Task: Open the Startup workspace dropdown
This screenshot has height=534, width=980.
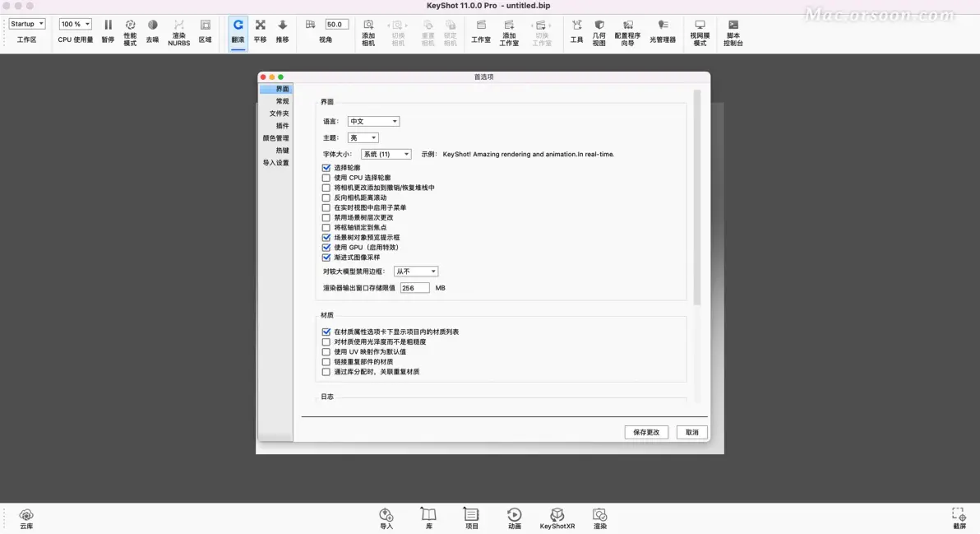Action: click(27, 24)
